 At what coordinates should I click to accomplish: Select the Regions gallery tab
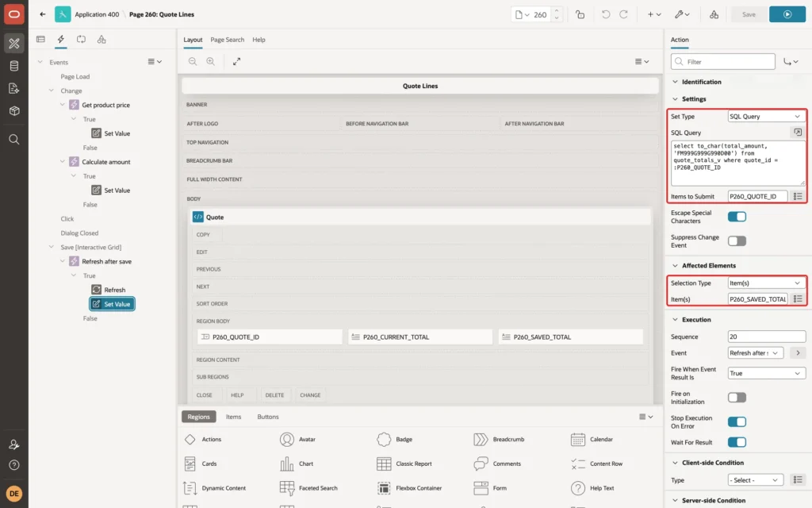(x=198, y=417)
